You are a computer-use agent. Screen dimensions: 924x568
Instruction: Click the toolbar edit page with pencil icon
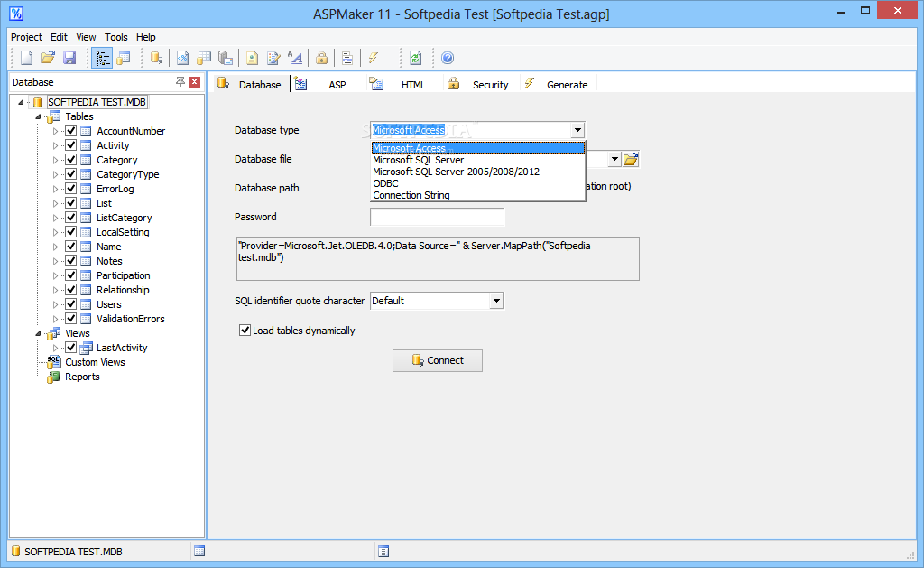click(x=273, y=58)
